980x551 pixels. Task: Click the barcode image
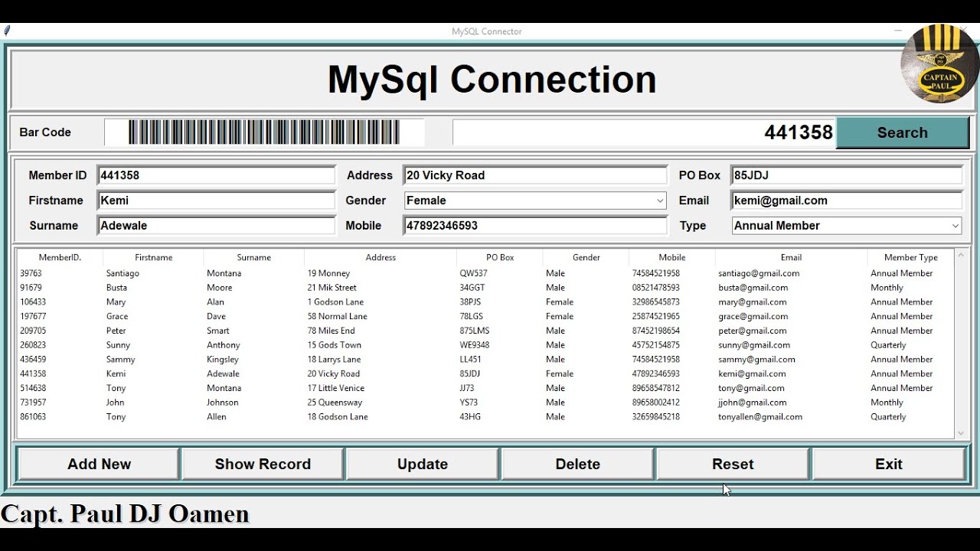point(264,132)
